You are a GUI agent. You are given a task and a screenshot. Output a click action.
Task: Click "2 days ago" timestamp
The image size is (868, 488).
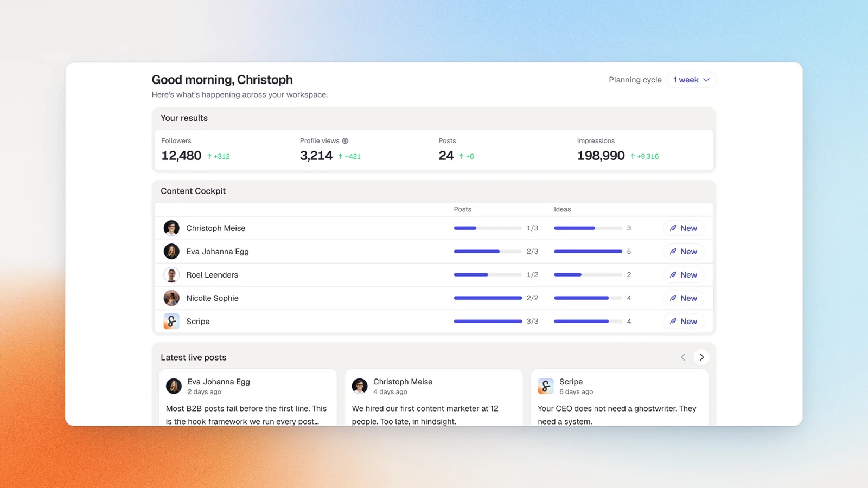tap(205, 392)
